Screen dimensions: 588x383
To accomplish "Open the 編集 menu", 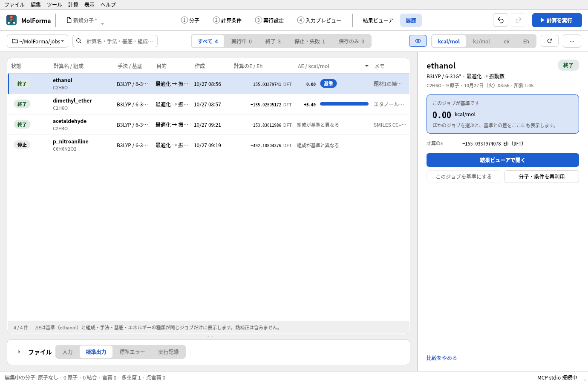I will coord(36,5).
